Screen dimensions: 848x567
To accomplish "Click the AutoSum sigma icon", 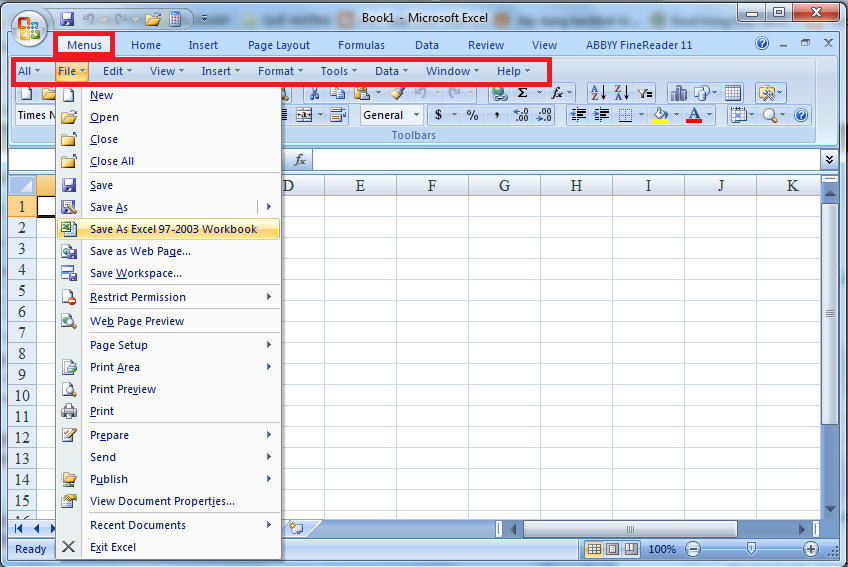I will [x=522, y=93].
